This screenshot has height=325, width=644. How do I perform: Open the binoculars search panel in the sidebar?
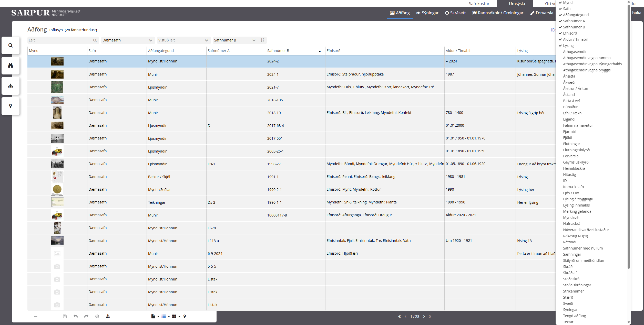pyautogui.click(x=11, y=66)
